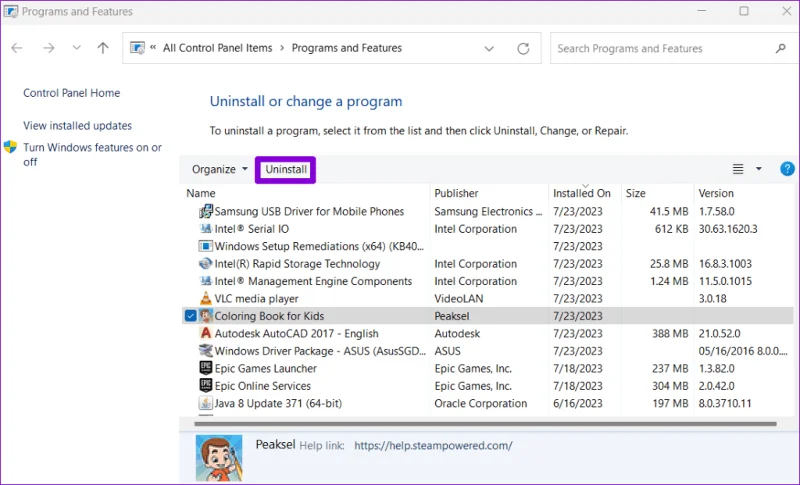Click Programs and Features breadcrumb segment
Viewport: 800px width, 485px height.
[346, 48]
